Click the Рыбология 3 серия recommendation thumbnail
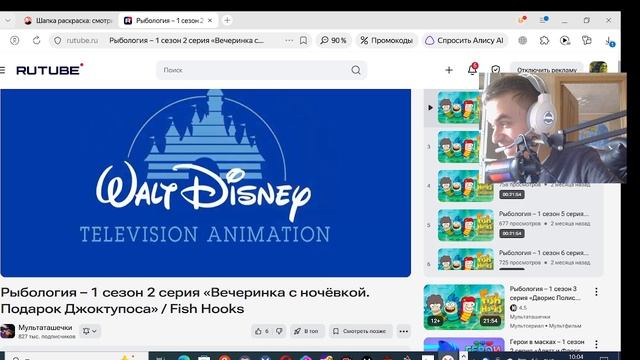Screen dimensions: 640x360 464,307
